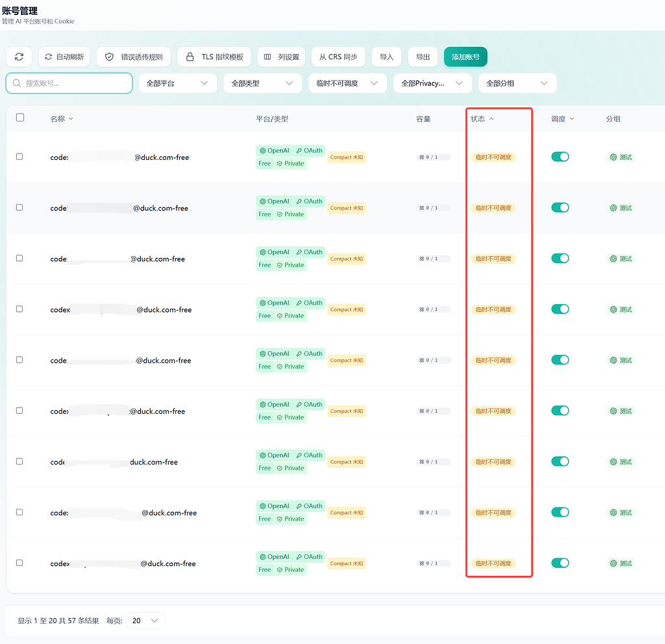The image size is (665, 644).
Task: Click the refresh icon button
Action: 19,57
